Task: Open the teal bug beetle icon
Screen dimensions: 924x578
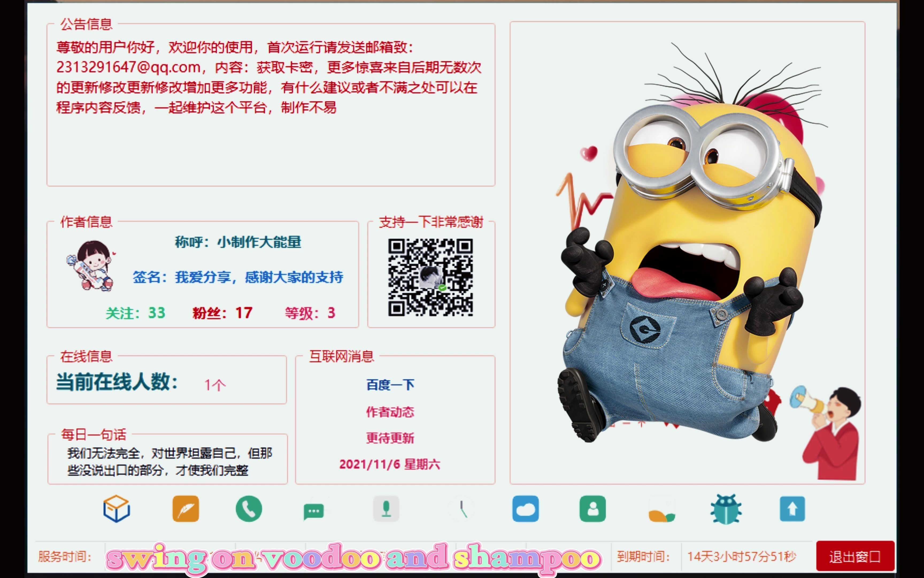Action: tap(726, 509)
